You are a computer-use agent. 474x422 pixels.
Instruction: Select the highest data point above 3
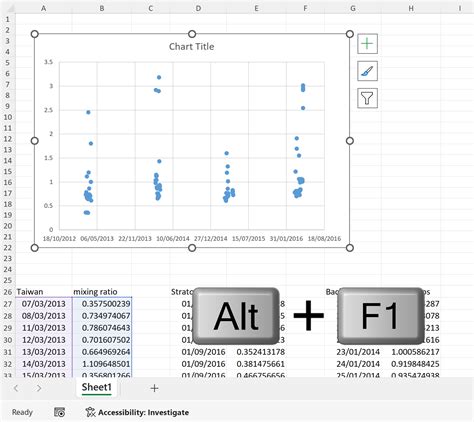159,77
